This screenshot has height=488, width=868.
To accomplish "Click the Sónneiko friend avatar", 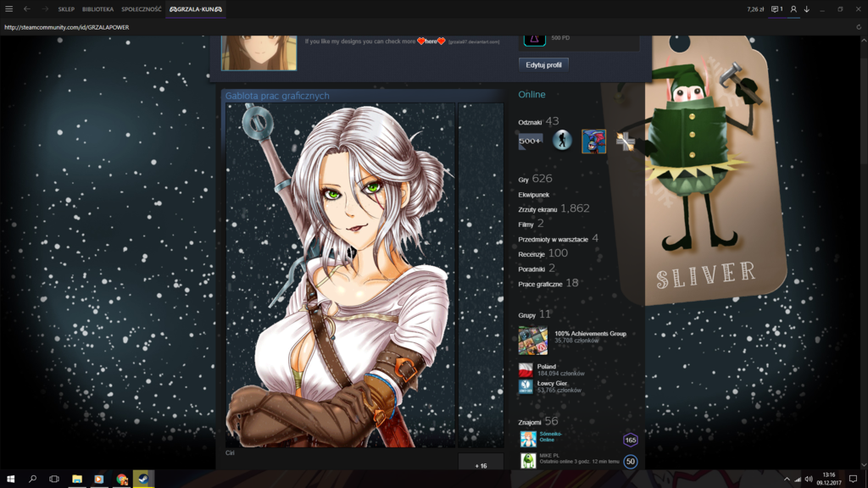I will [x=528, y=440].
